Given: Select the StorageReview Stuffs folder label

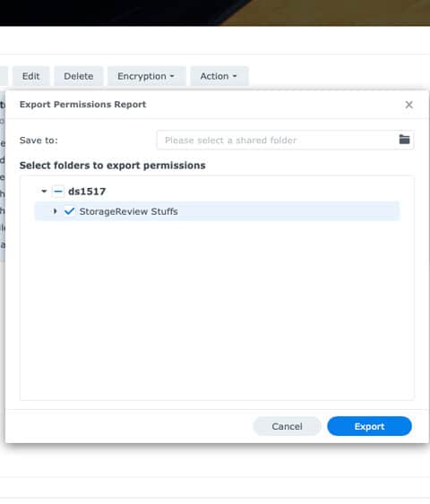Looking at the screenshot, I should point(129,211).
